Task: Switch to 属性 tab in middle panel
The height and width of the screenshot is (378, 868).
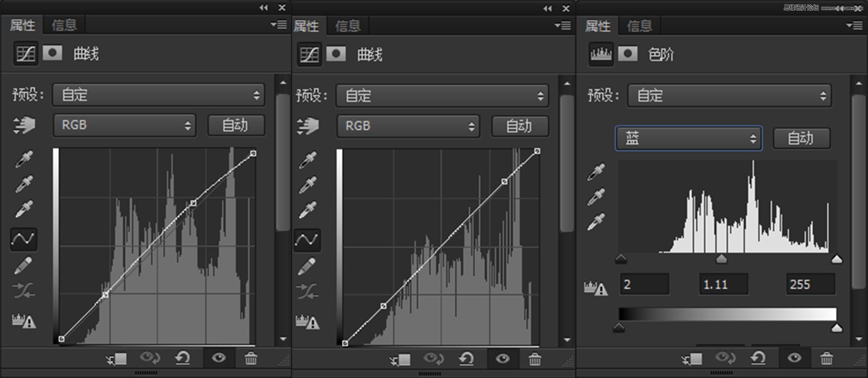Action: tap(306, 26)
